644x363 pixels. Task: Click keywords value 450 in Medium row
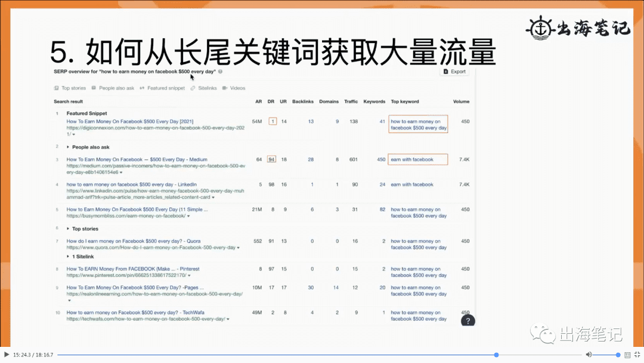tap(381, 159)
